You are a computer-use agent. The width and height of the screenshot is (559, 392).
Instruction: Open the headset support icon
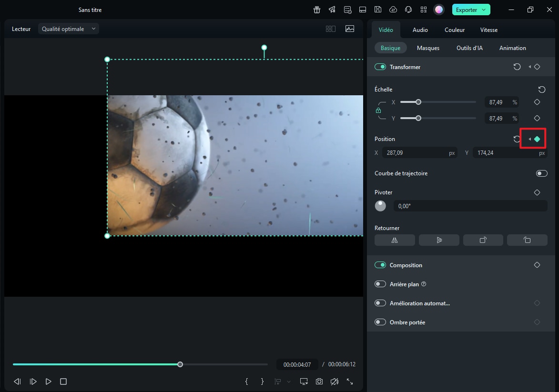coord(408,10)
